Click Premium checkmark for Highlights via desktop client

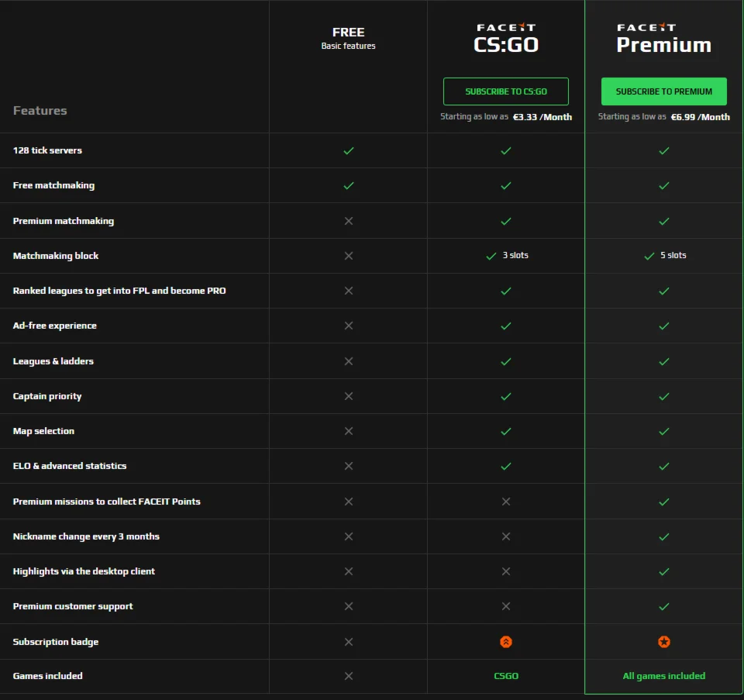664,571
